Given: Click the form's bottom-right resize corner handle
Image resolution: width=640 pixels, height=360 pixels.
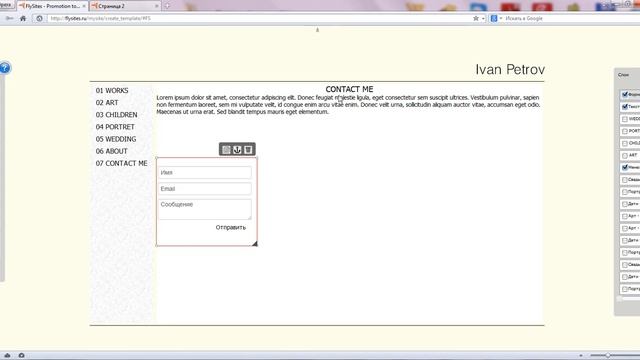Looking at the screenshot, I should coord(255,244).
